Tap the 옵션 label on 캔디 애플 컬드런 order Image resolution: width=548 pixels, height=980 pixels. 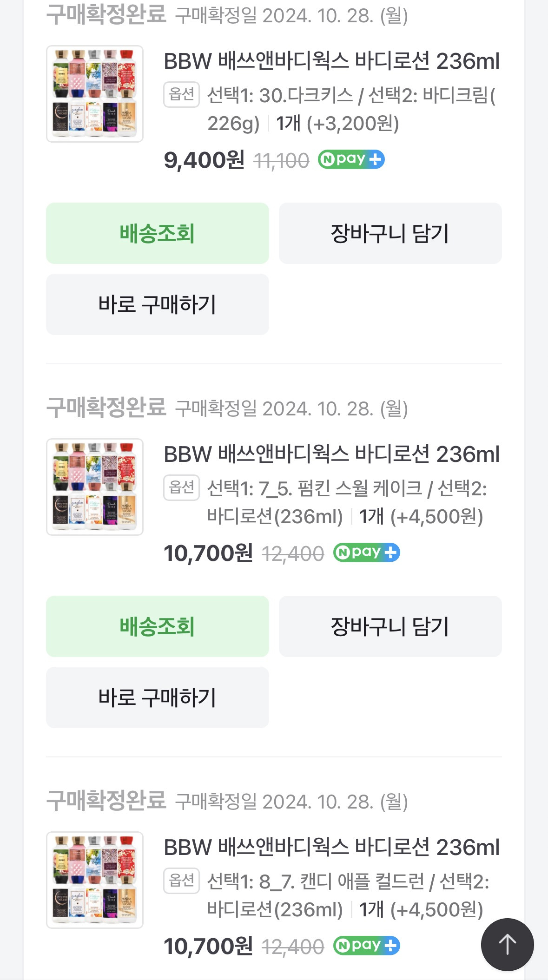click(181, 881)
